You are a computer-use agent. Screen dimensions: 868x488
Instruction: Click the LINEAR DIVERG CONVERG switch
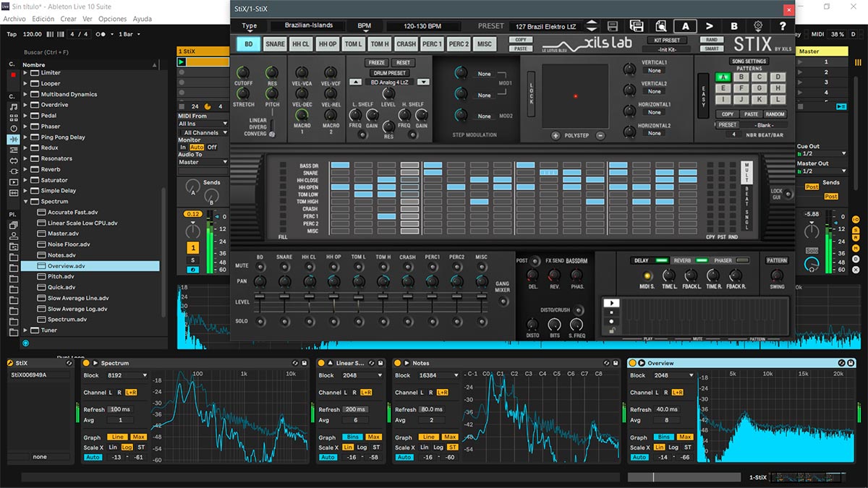(x=272, y=127)
